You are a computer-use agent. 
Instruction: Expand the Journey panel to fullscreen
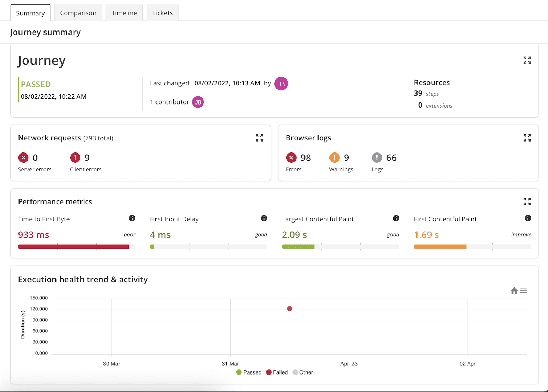(527, 60)
